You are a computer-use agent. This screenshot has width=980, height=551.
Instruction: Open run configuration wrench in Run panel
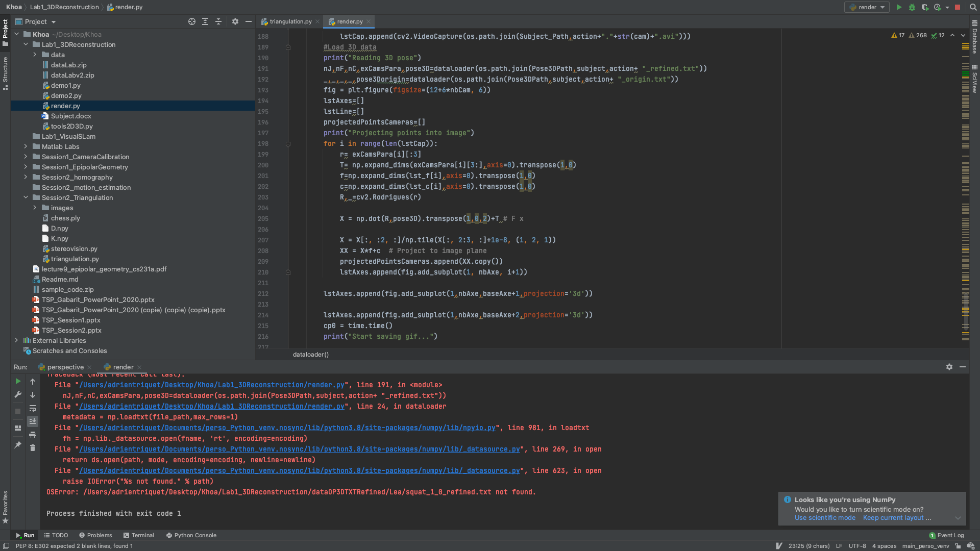pyautogui.click(x=18, y=394)
